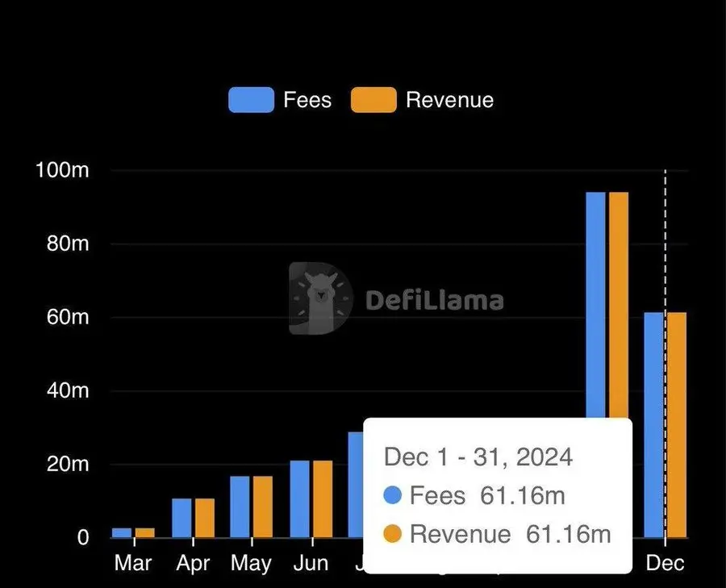Viewport: 726px width, 588px height.
Task: Toggle the blue Fees legend swatch
Action: tap(252, 100)
